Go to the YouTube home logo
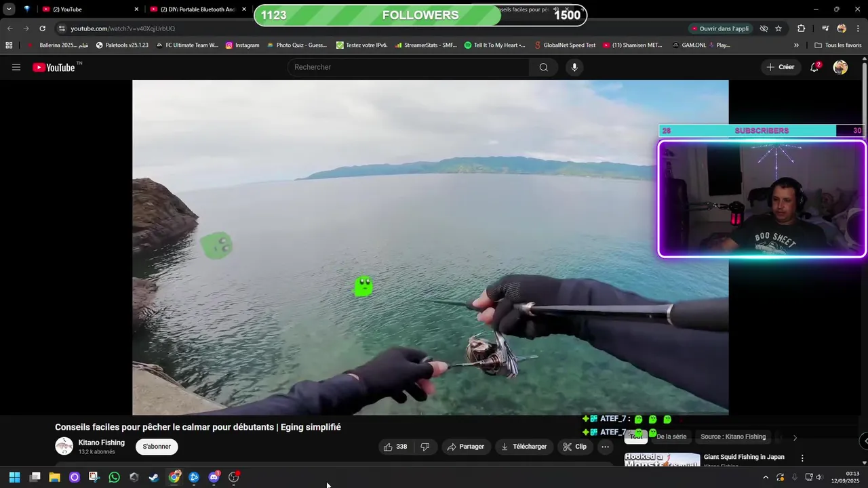The image size is (868, 488). pyautogui.click(x=54, y=67)
